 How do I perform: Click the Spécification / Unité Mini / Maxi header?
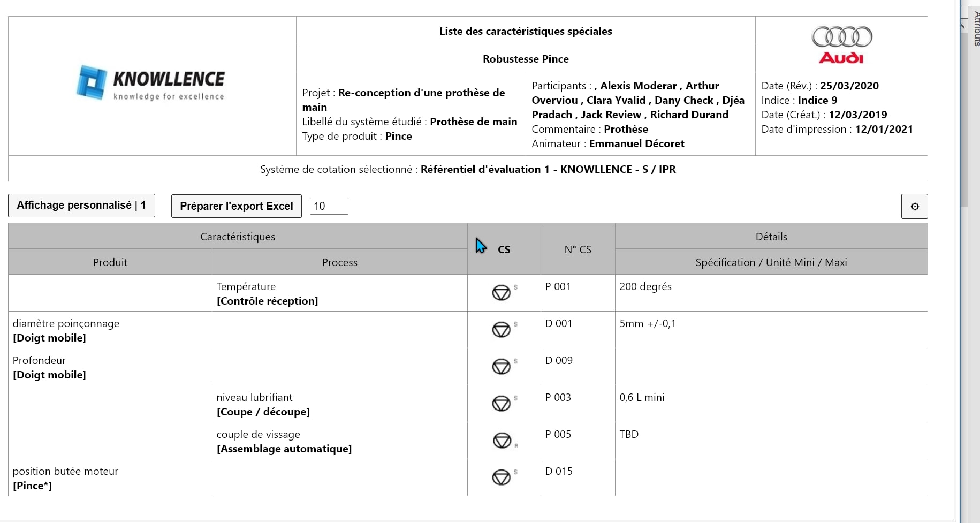[771, 262]
